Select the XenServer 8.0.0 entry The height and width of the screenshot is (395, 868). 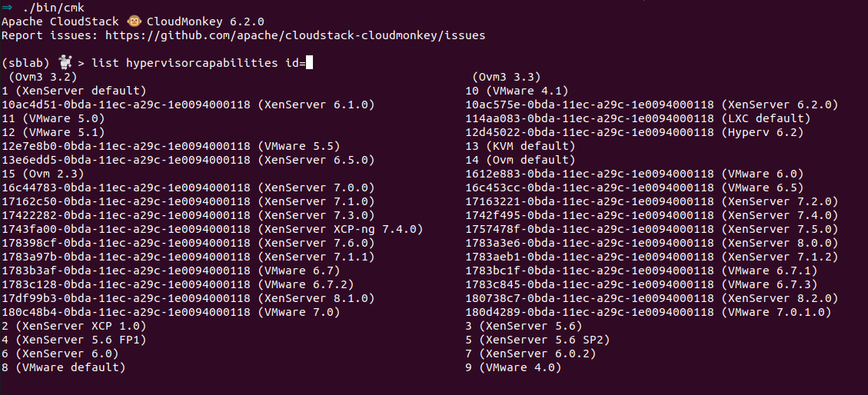(x=652, y=243)
